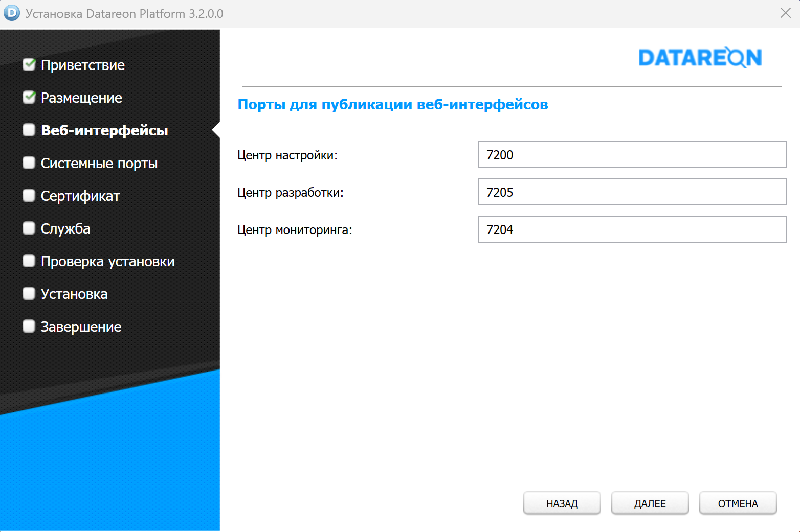The width and height of the screenshot is (800, 532).
Task: Cancel setup with the ОТМЕНА button
Action: pyautogui.click(x=738, y=503)
